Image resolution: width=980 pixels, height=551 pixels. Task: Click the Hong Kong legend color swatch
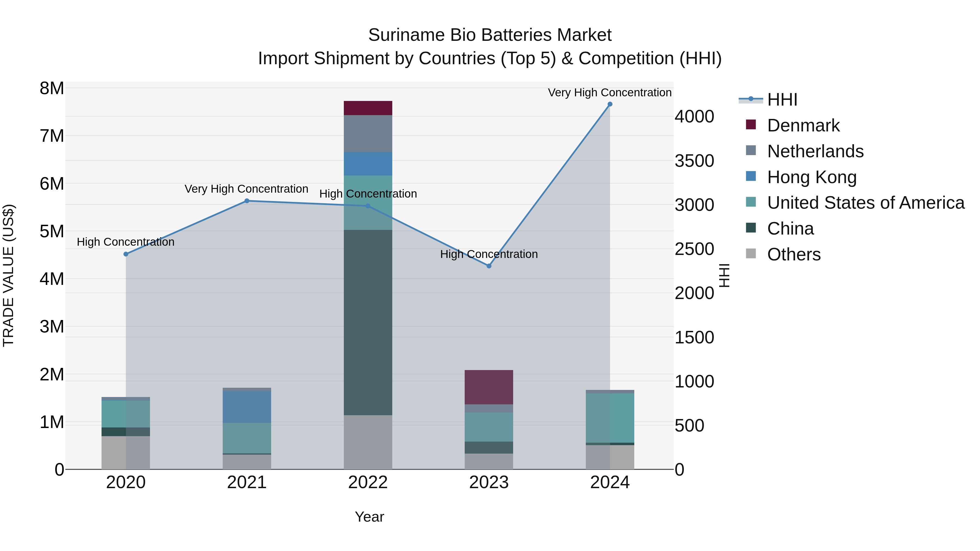coord(751,176)
